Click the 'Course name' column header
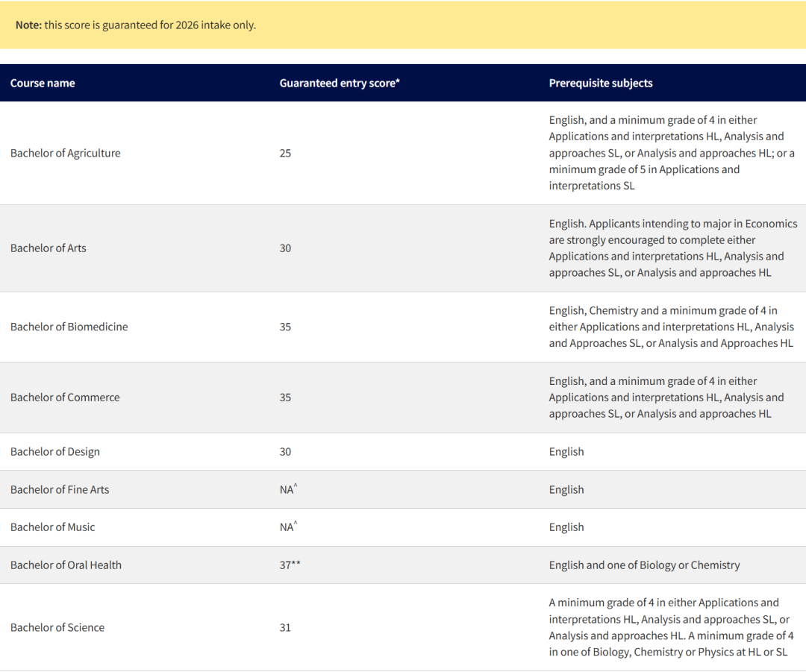Image resolution: width=806 pixels, height=672 pixels. click(43, 83)
